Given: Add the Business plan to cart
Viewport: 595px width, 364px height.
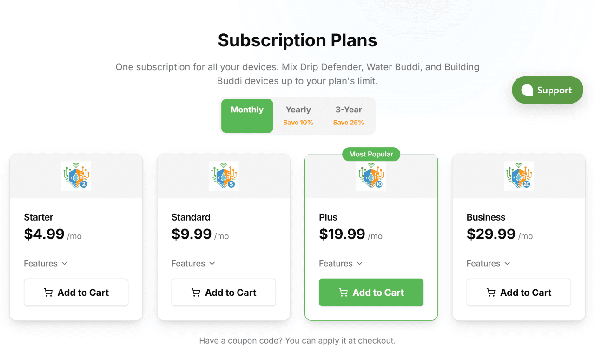Looking at the screenshot, I should click(519, 292).
